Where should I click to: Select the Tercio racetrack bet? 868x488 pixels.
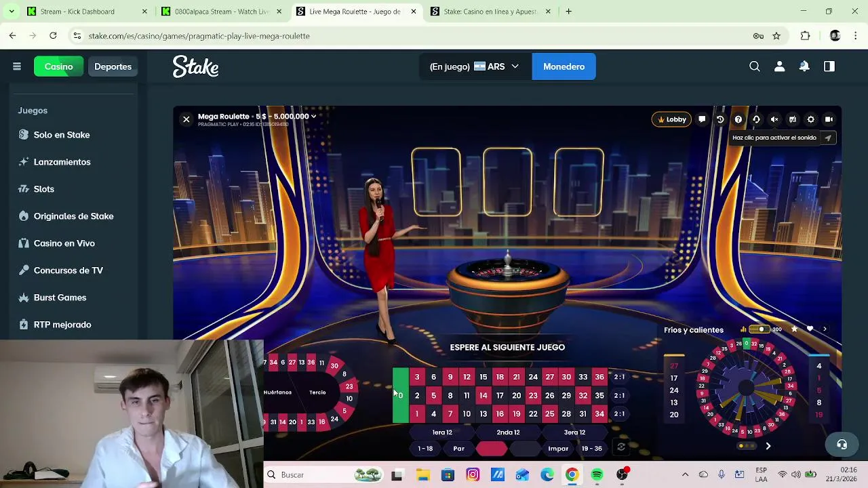[317, 392]
